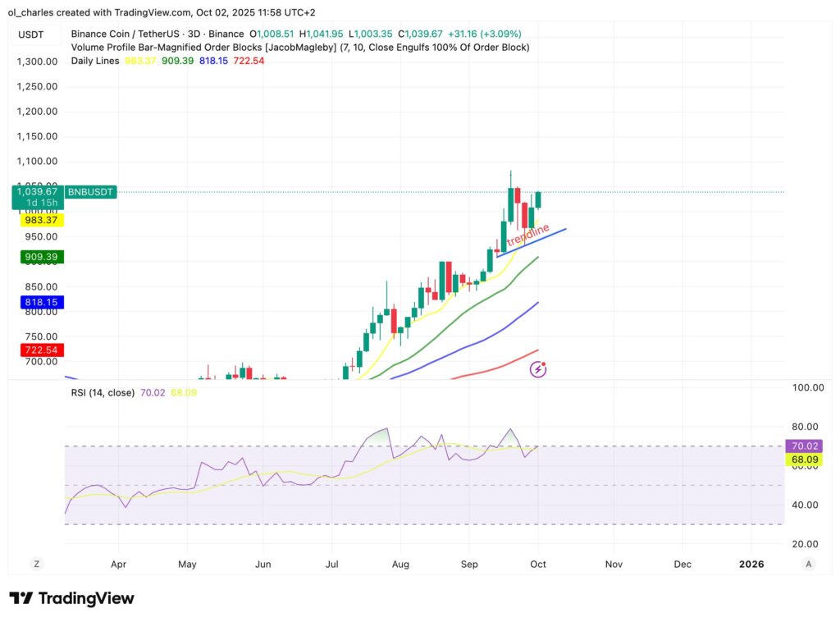
Task: Click the Z icon at bottom-left of timeline
Action: (36, 564)
